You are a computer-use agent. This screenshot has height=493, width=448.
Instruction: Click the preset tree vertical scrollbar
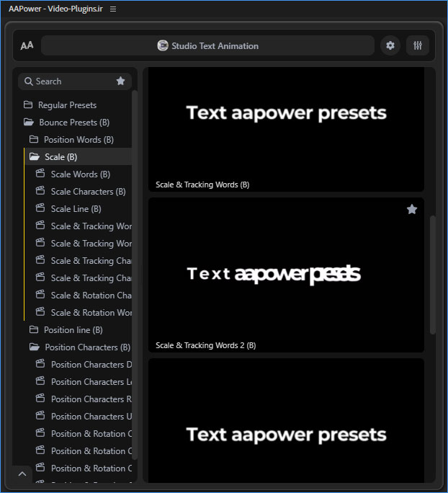pyautogui.click(x=134, y=274)
